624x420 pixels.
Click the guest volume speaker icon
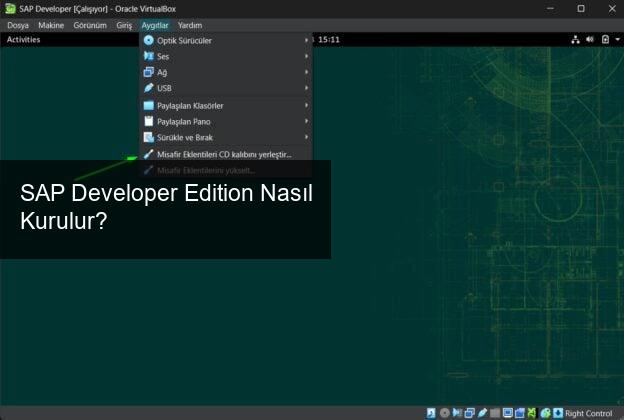click(x=590, y=40)
